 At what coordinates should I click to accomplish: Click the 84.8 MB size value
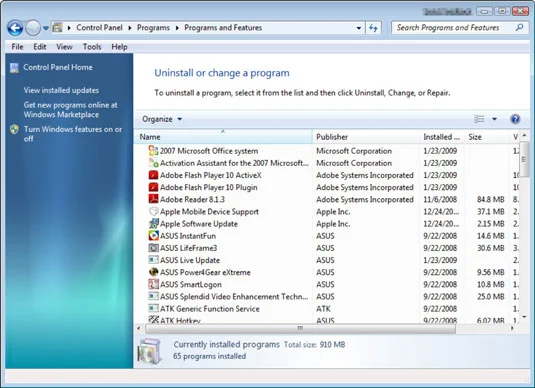pyautogui.click(x=490, y=199)
